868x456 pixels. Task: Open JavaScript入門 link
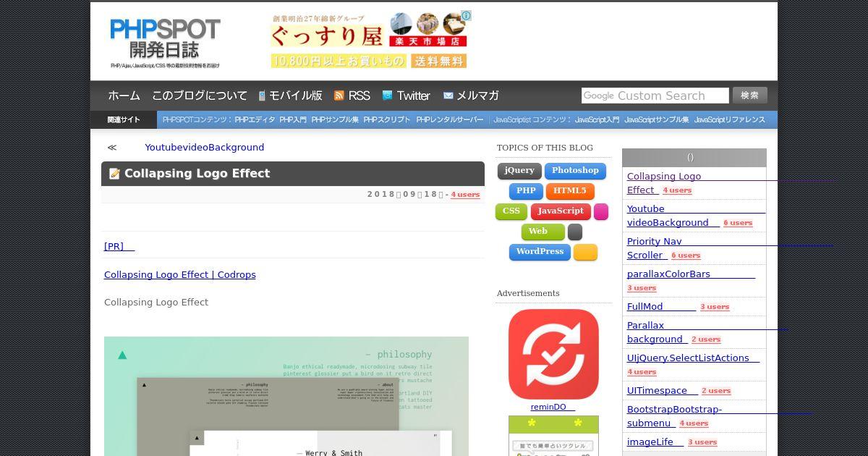click(597, 120)
